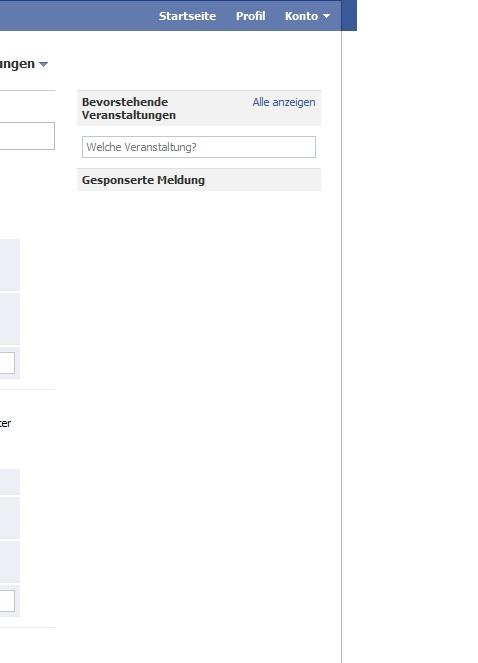This screenshot has height=663, width=478.
Task: Click the truncated text ending in 'ter'
Action: tap(5, 423)
